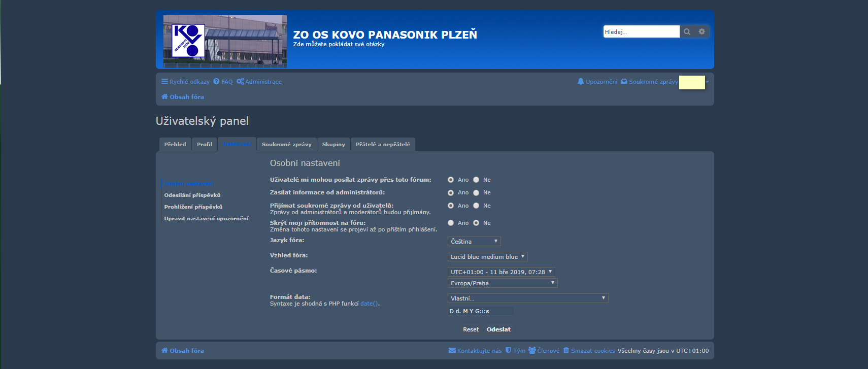
Task: Click the Administrace gears icon
Action: [x=240, y=81]
